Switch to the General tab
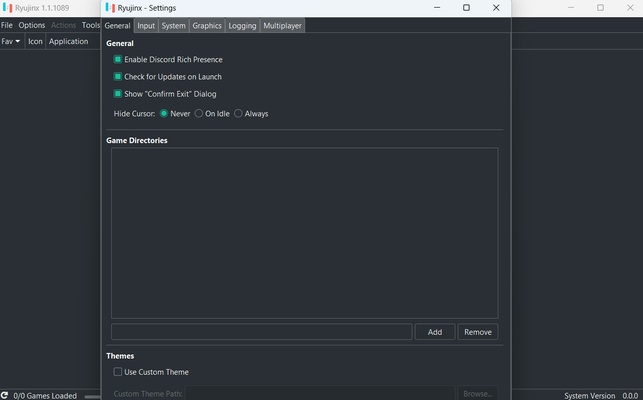Screen dimensions: 643x400 click(x=117, y=25)
